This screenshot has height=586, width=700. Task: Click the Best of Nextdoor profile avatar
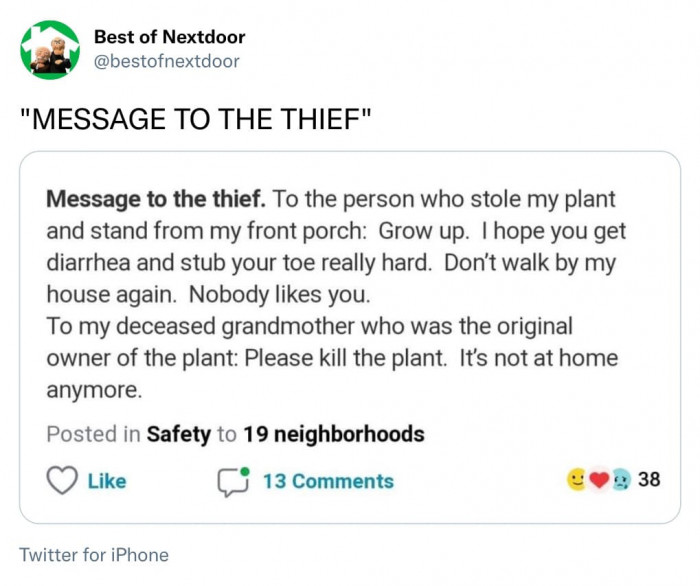click(x=50, y=49)
